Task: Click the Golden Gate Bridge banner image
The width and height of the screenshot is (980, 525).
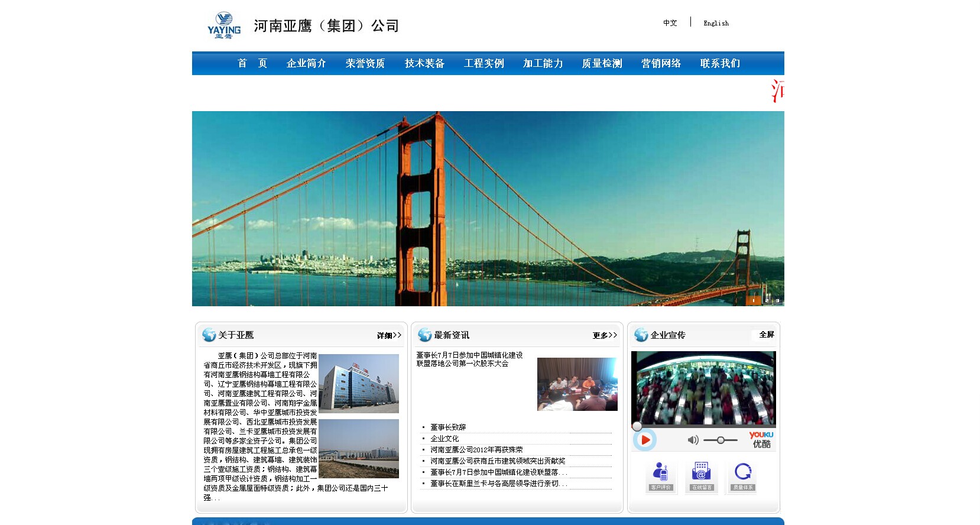Action: tap(488, 209)
